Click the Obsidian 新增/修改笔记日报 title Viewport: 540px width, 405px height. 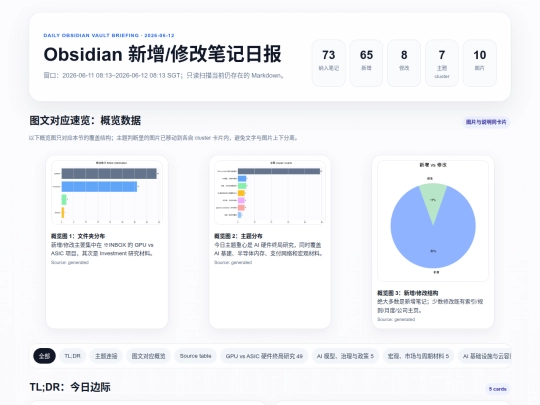click(162, 54)
